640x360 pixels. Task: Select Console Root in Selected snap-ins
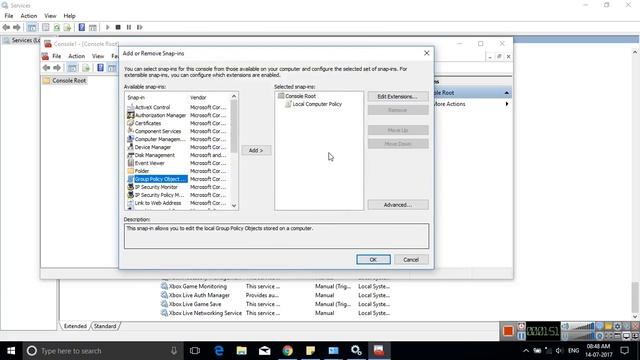(x=297, y=96)
